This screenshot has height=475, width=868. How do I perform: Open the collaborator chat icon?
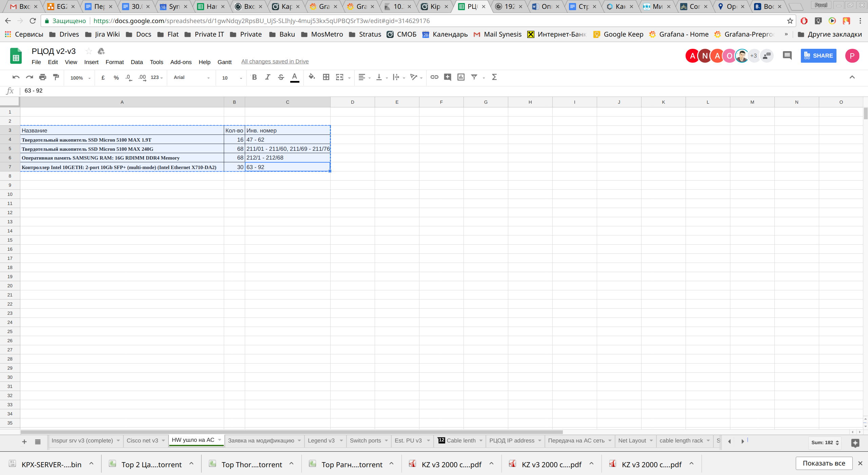pyautogui.click(x=767, y=56)
